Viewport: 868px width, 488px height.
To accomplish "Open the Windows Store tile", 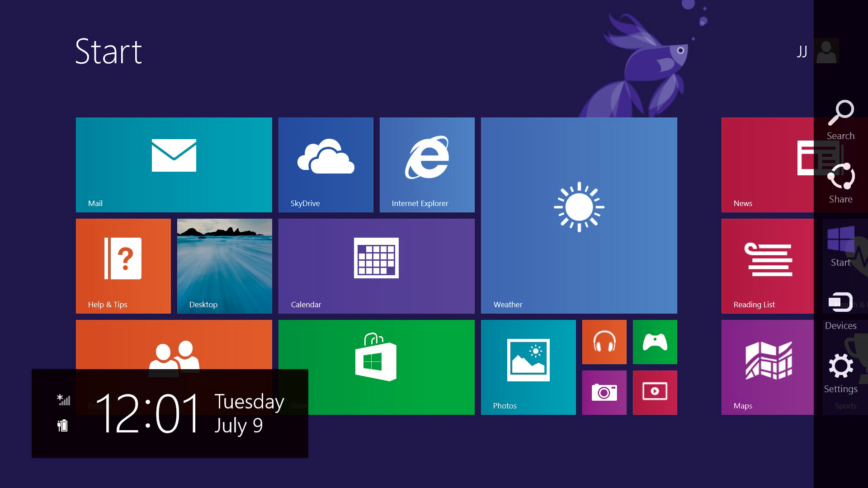I will [376, 367].
